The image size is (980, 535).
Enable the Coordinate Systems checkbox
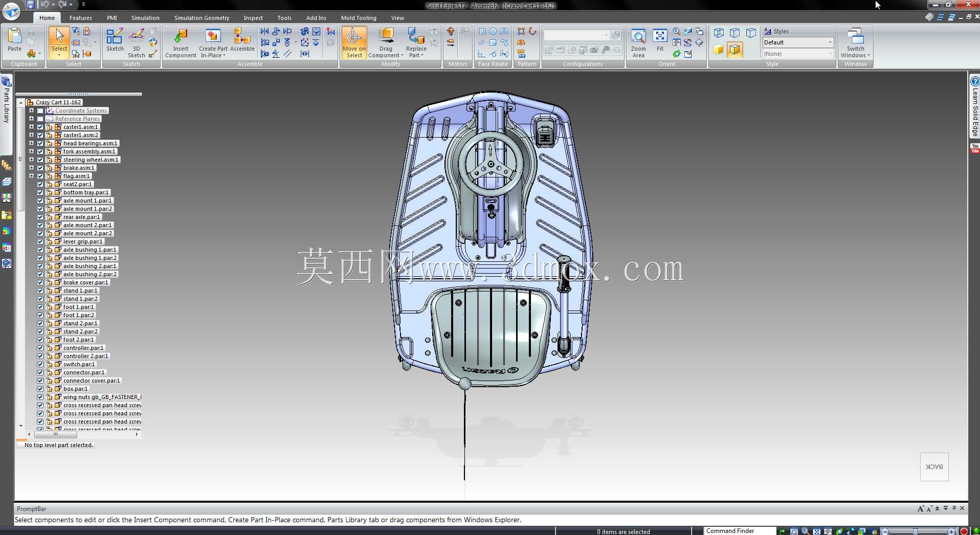(x=40, y=110)
